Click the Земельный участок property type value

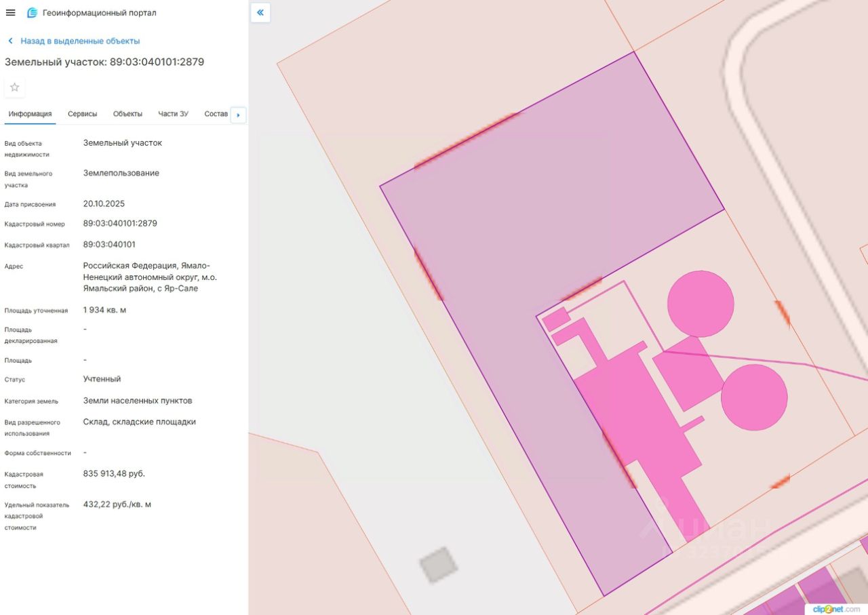pyautogui.click(x=123, y=143)
